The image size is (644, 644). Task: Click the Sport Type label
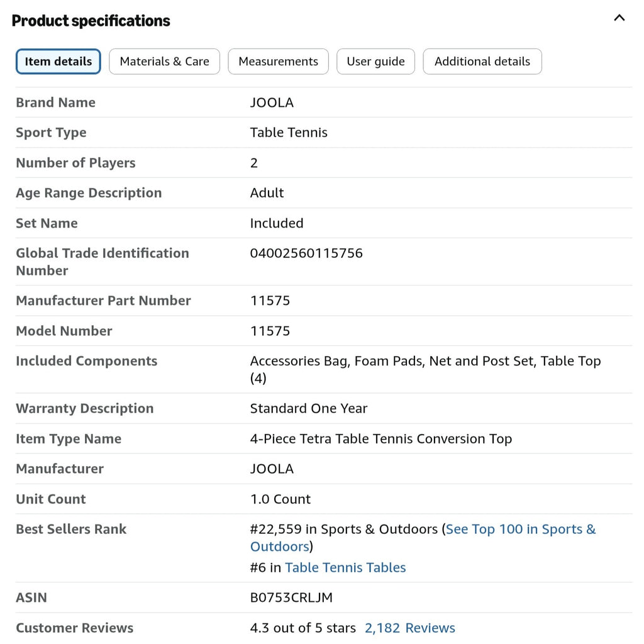51,132
